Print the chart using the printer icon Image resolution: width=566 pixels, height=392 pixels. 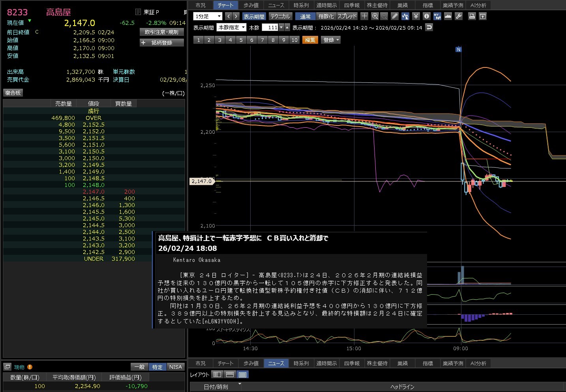[x=472, y=16]
